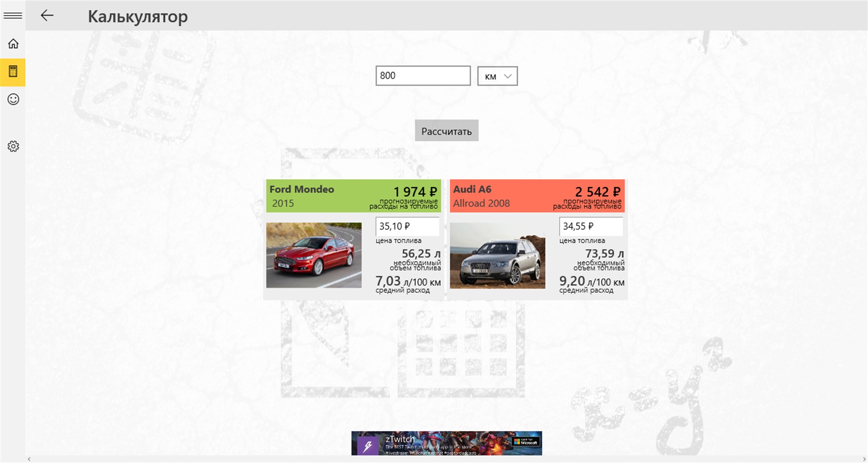Open the Home page from sidebar

coord(13,44)
